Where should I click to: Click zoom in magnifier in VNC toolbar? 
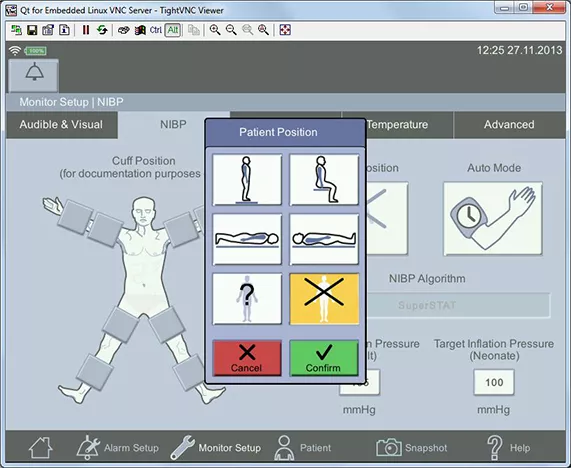pyautogui.click(x=215, y=30)
